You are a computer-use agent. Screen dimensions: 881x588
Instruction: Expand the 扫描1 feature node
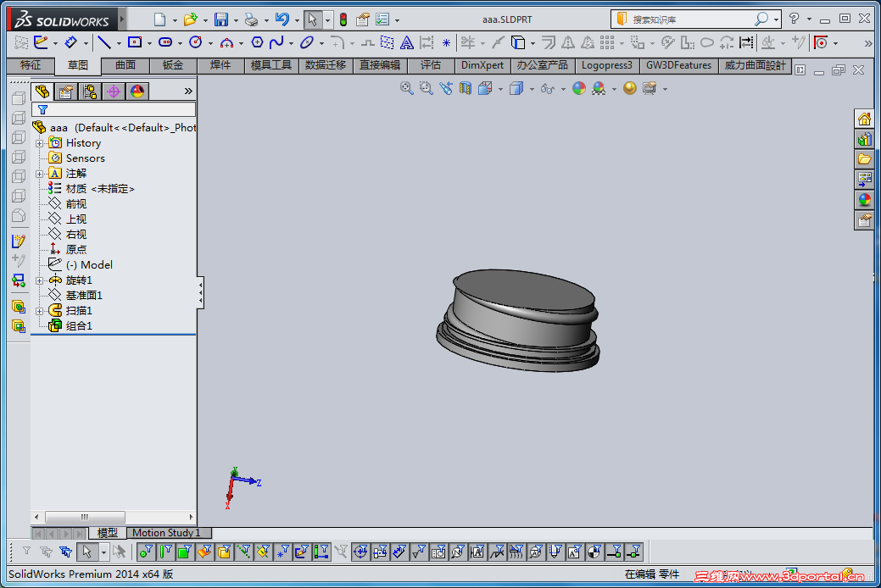(39, 311)
